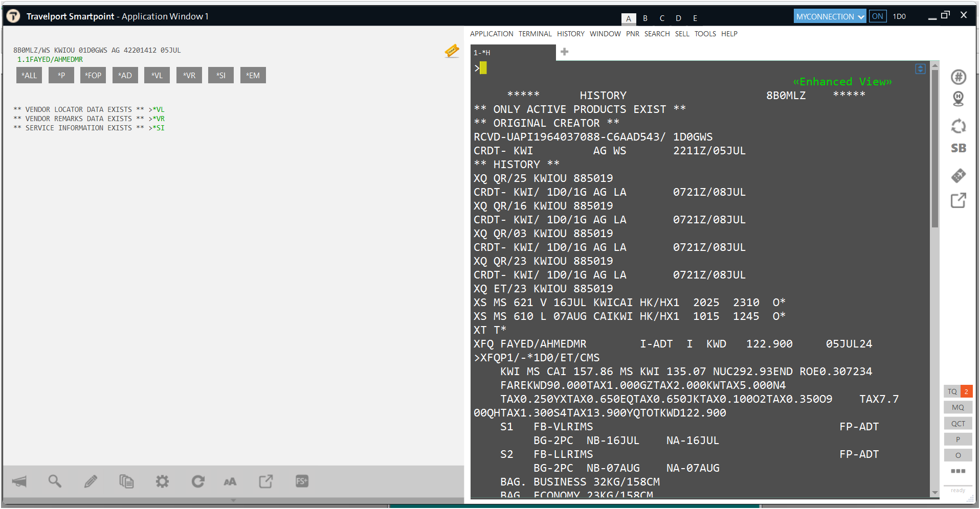This screenshot has width=980, height=509.
Task: Switch to work area D tab
Action: 678,18
